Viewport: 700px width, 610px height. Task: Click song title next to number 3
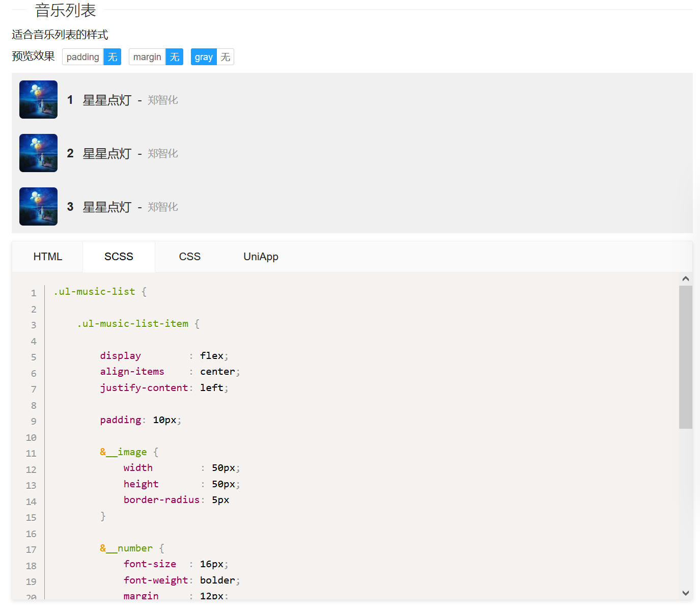coord(107,207)
